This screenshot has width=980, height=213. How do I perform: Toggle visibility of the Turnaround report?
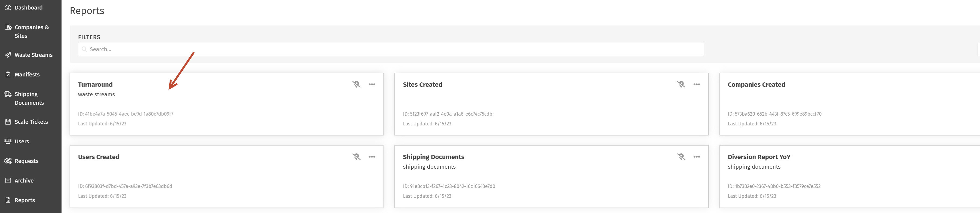356,84
